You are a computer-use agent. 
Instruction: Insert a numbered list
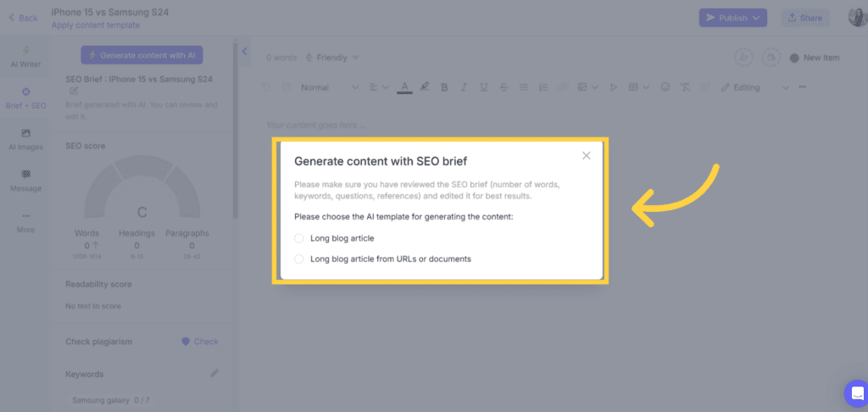point(543,87)
